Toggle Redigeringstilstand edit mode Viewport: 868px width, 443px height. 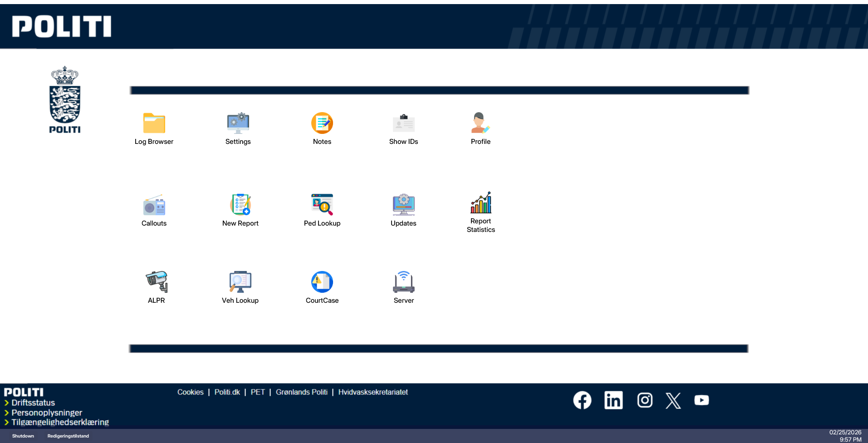(x=68, y=436)
